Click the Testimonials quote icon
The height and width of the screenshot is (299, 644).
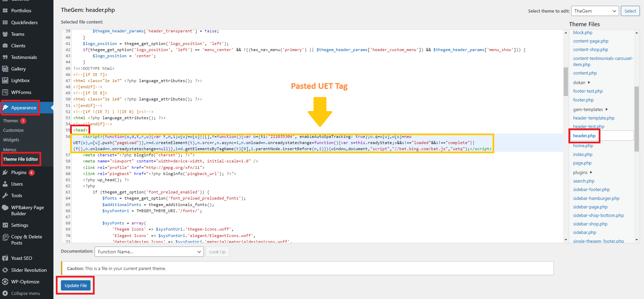click(x=5, y=57)
